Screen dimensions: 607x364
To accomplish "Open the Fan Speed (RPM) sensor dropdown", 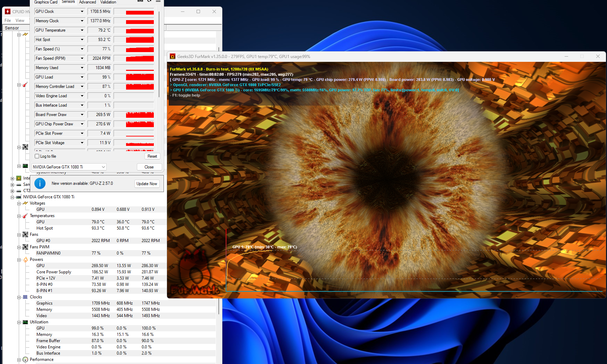I will click(x=82, y=58).
